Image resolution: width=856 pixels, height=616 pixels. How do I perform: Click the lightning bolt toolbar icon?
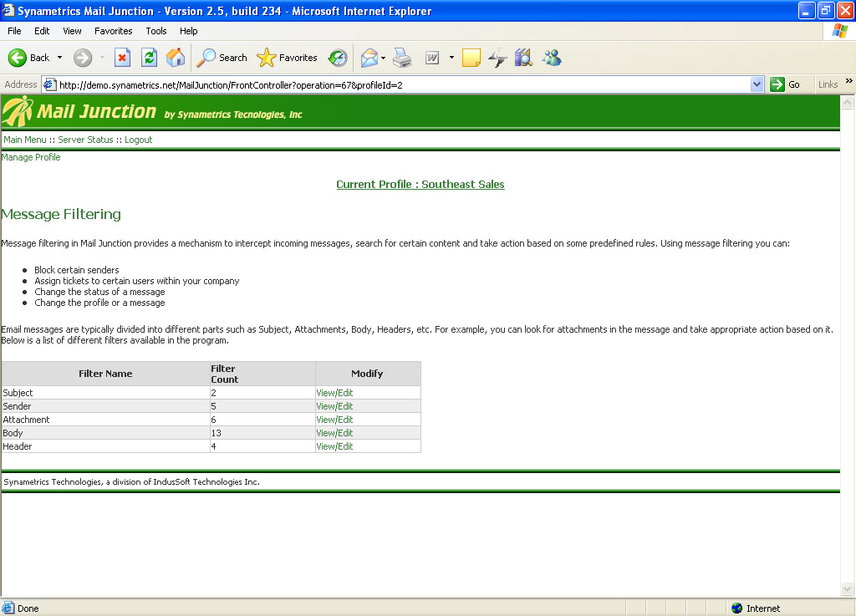(497, 58)
